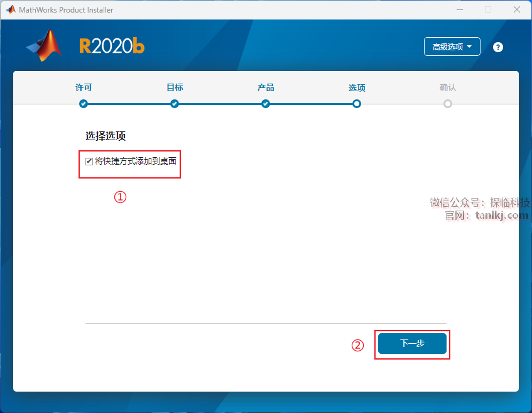Click the 产品 completed step marker
This screenshot has width=532, height=413.
pyautogui.click(x=266, y=104)
